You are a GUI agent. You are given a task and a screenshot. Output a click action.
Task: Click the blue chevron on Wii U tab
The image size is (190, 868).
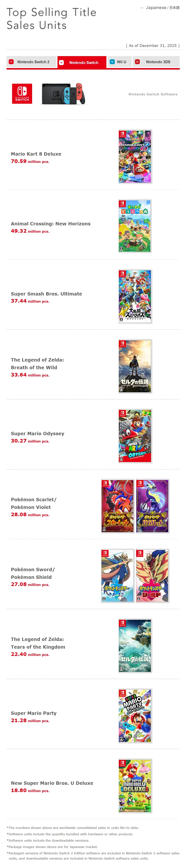112,62
